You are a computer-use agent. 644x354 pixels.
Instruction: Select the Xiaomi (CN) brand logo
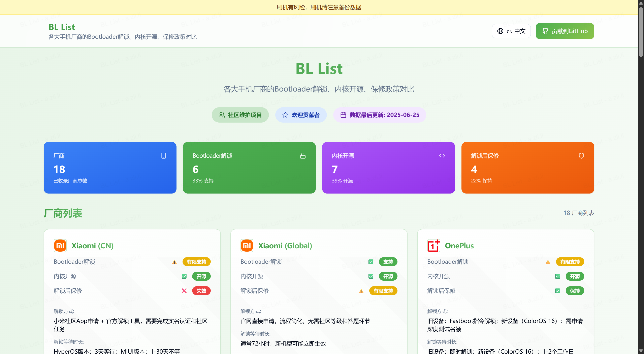(x=60, y=246)
